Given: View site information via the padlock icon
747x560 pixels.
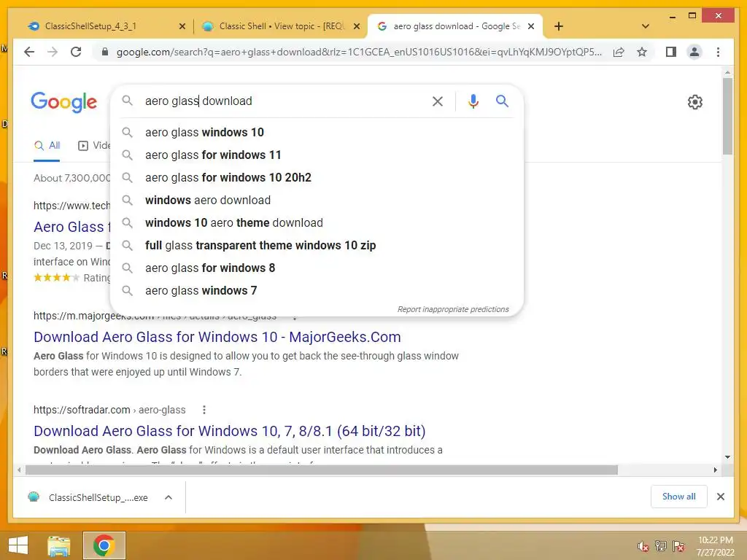Looking at the screenshot, I should tap(105, 52).
